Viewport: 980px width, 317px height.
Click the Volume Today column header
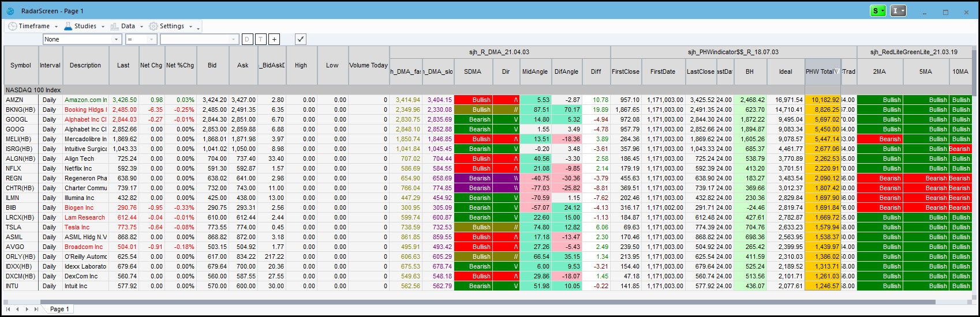368,65
